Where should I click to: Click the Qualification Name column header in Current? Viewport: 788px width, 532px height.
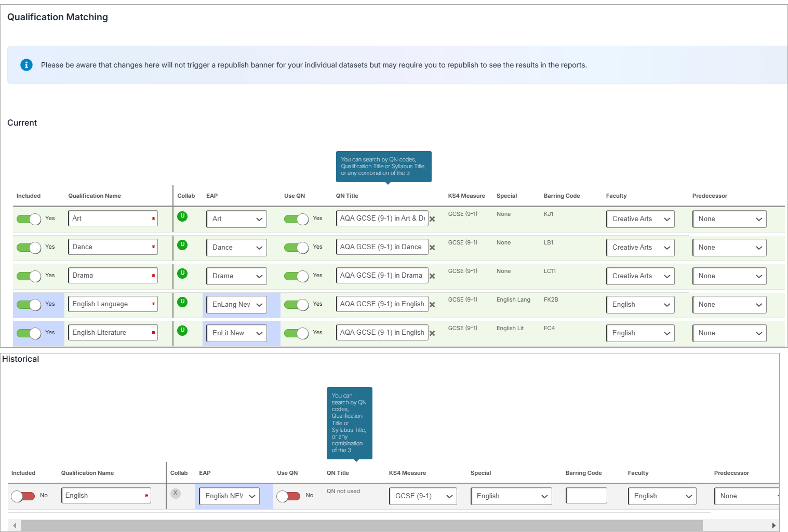pyautogui.click(x=95, y=196)
